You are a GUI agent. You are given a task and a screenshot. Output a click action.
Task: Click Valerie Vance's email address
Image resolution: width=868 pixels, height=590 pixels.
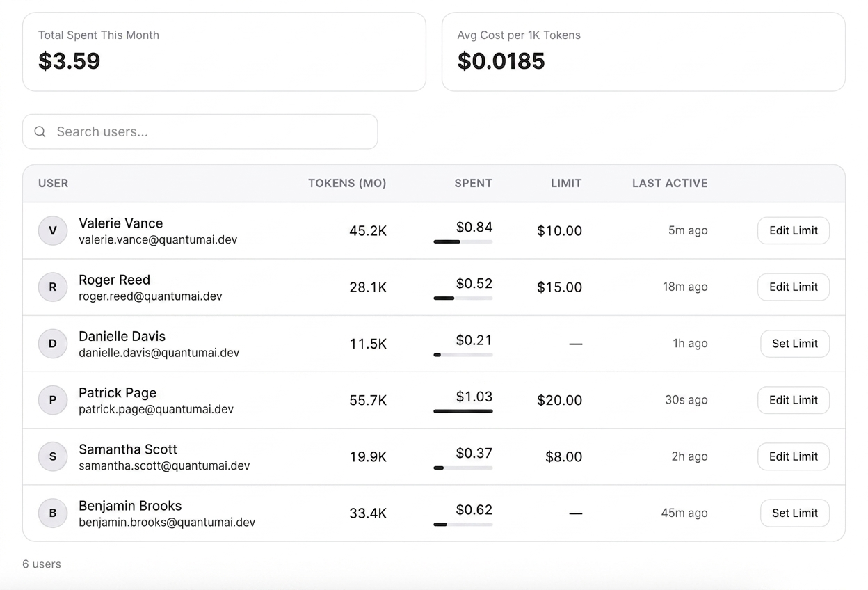click(x=158, y=239)
